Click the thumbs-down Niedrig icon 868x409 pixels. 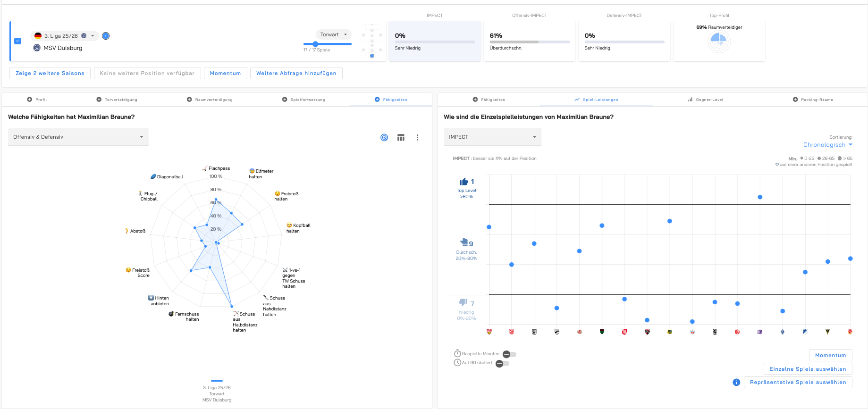pyautogui.click(x=463, y=302)
